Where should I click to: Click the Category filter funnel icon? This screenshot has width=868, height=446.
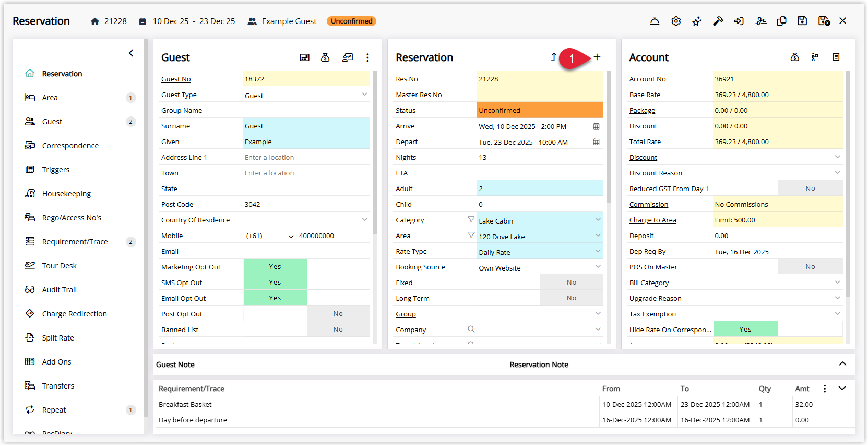coord(471,220)
